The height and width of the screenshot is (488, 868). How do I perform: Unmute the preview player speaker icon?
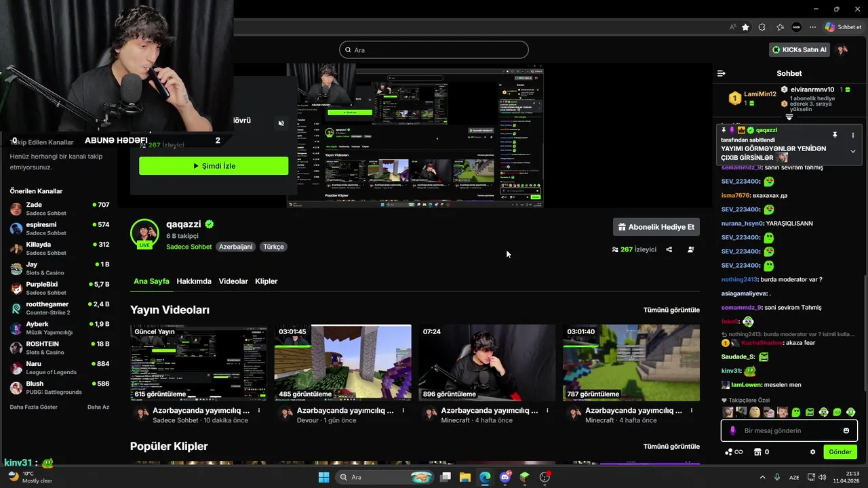[281, 123]
